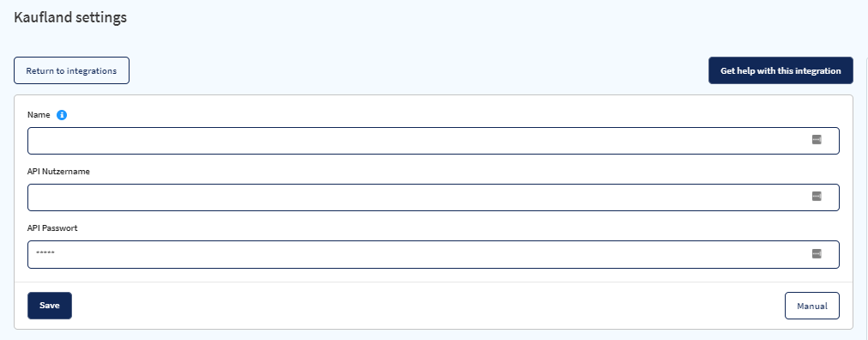Image resolution: width=868 pixels, height=340 pixels.
Task: Click the word Manual inside the outlined button
Action: [812, 307]
